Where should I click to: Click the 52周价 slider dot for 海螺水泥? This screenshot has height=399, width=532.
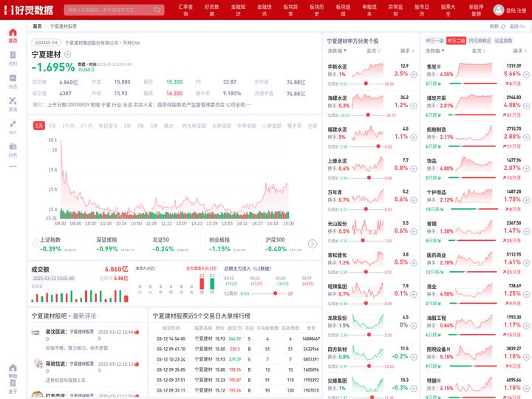(x=368, y=115)
